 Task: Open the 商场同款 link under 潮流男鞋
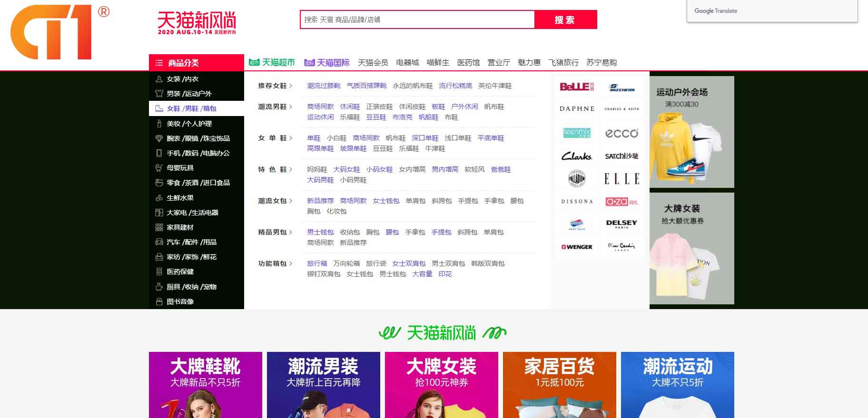(x=320, y=107)
